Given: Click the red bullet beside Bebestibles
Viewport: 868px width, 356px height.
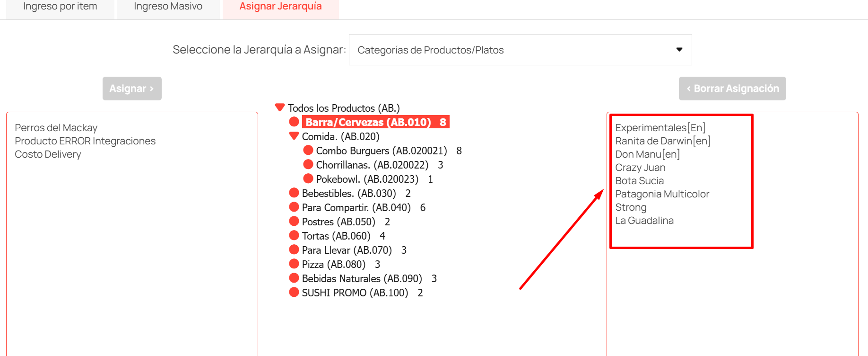Looking at the screenshot, I should (294, 193).
